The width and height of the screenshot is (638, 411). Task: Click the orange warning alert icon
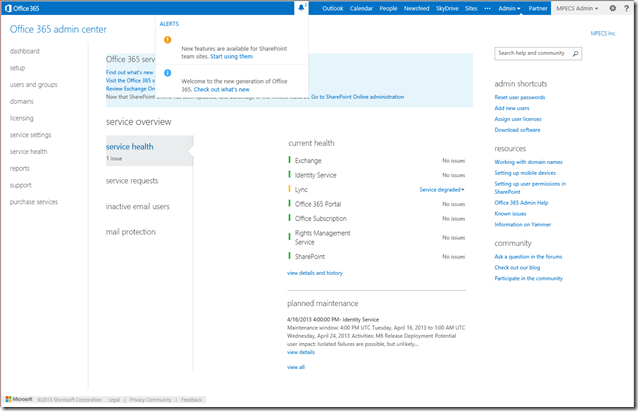point(168,39)
